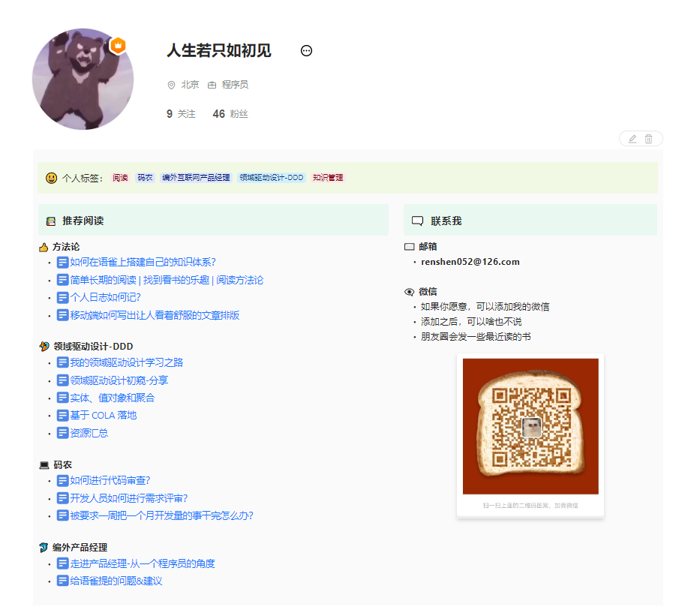Viewport: 694px width, 616px height.
Task: Click document icon before 资源汇总
Action: [62, 433]
